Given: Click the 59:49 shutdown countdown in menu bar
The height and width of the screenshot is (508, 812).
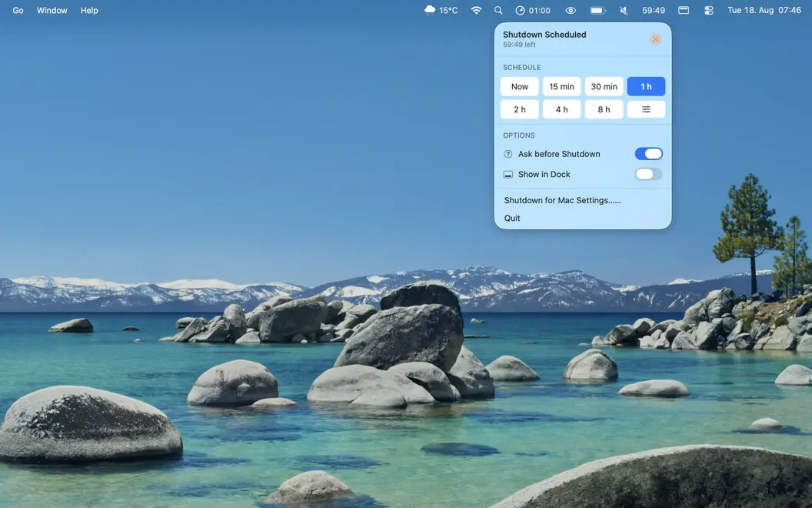Looking at the screenshot, I should pyautogui.click(x=654, y=10).
